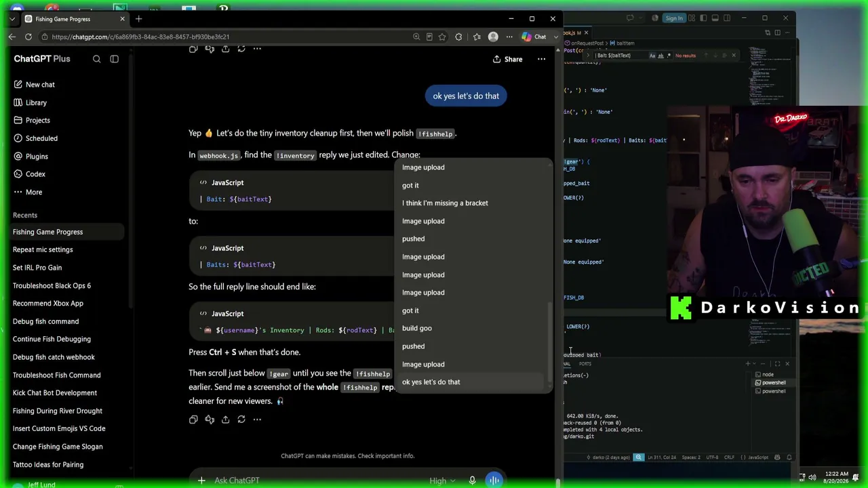Open browser extensions puzzle icon
Viewport: 868px width, 488px height.
(458, 37)
